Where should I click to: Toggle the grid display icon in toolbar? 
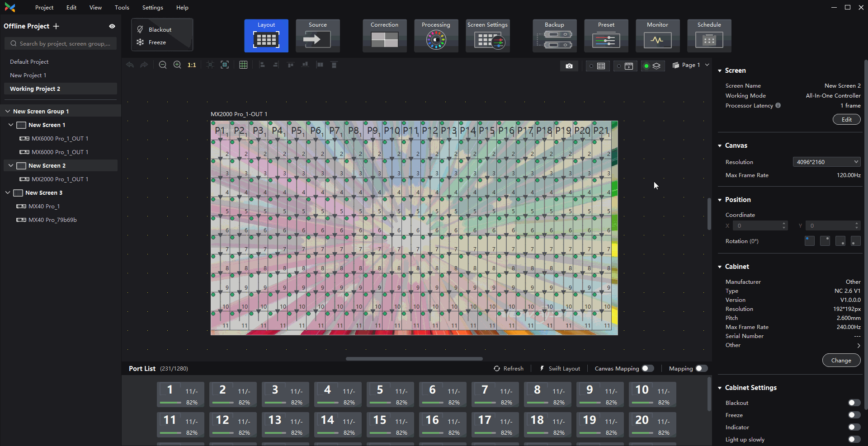click(243, 65)
